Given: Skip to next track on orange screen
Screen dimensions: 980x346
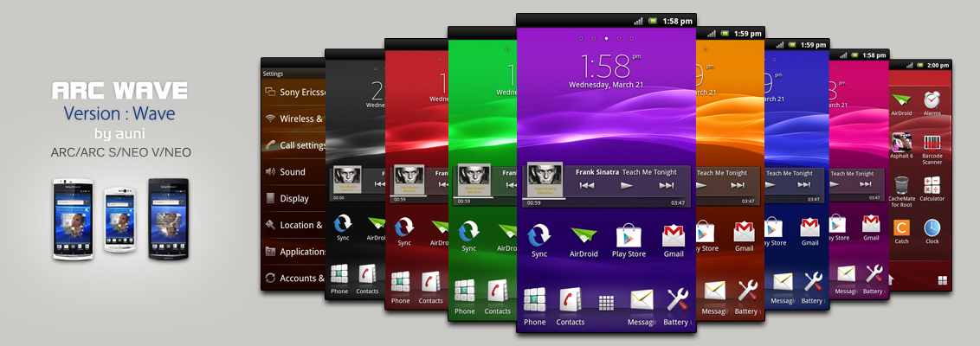Looking at the screenshot, I should [x=738, y=185].
